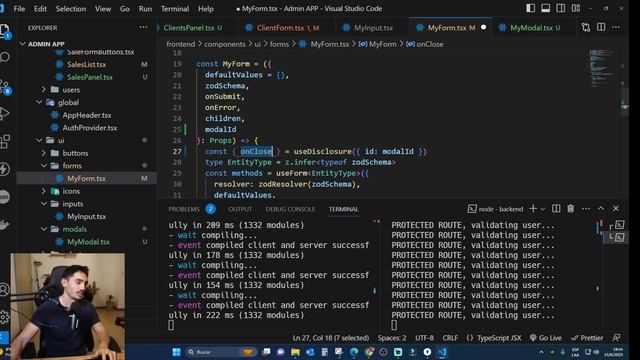Click Spaces: 2 in status bar
This screenshot has width=640, height=360.
point(392,338)
